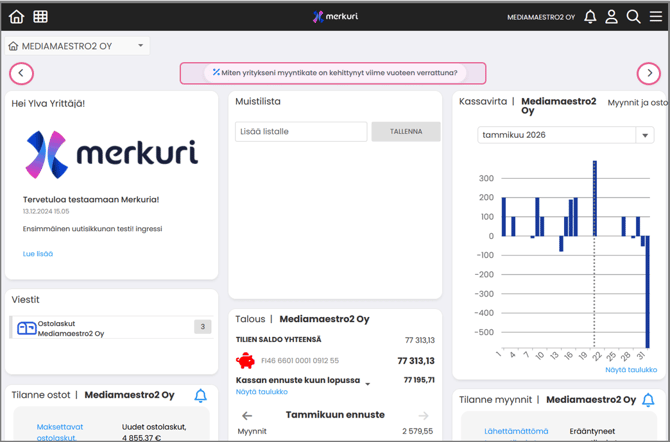Screen dimensions: 670x442
Task: Go to previous carousel with left arrow
Action: click(x=22, y=73)
